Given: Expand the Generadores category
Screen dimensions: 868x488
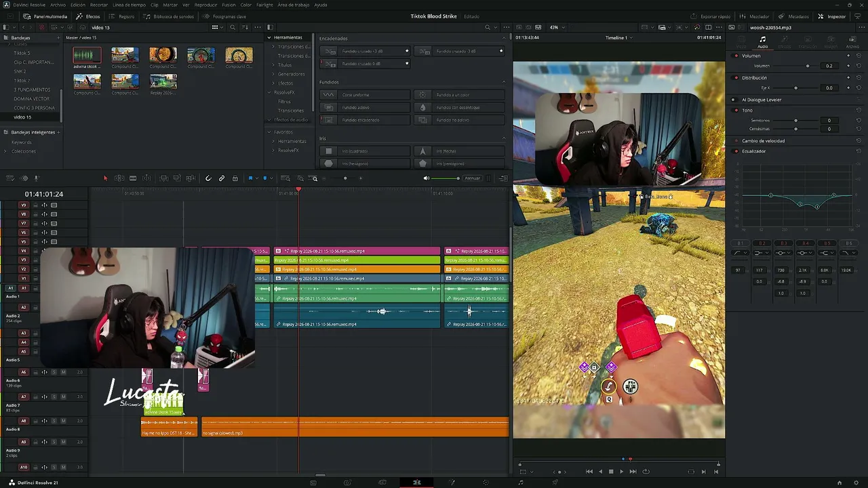Looking at the screenshot, I should [273, 74].
